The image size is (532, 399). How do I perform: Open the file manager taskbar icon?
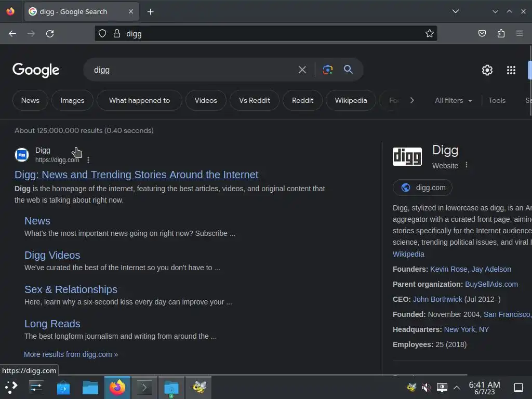90,388
